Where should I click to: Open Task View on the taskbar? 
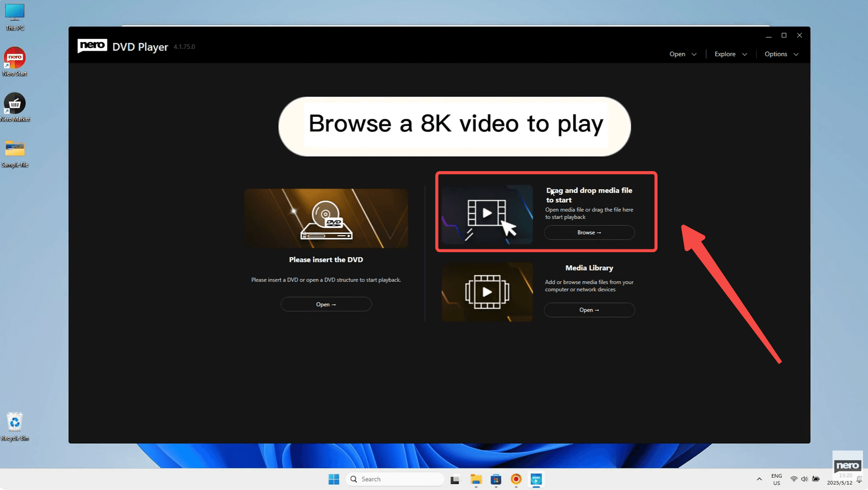point(455,479)
